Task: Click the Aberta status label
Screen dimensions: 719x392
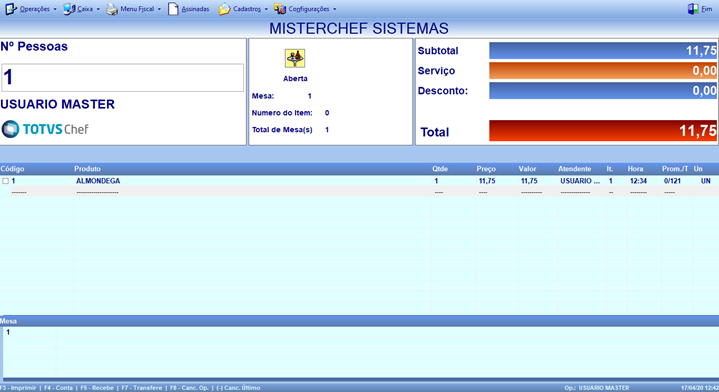Action: (x=295, y=78)
